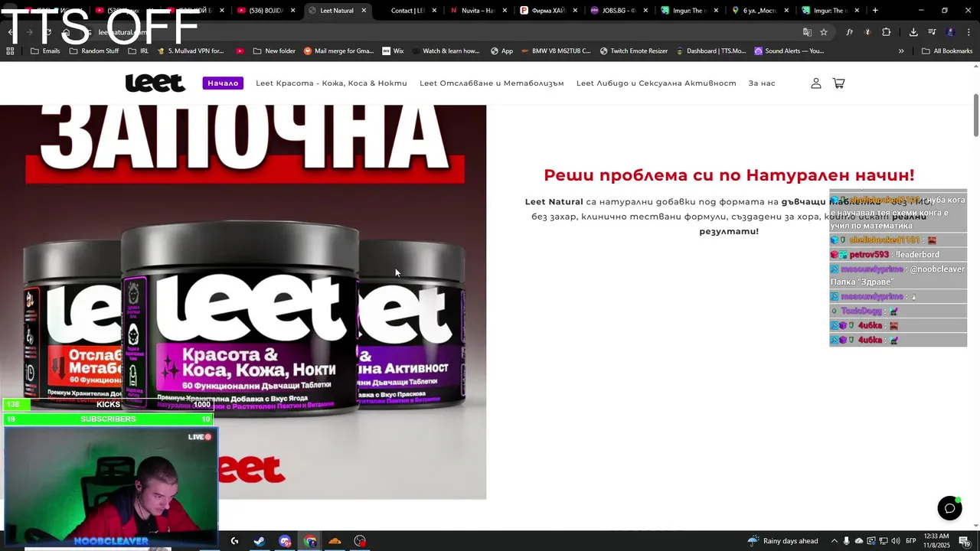Image resolution: width=980 pixels, height=551 pixels.
Task: Open Chrome from the taskbar
Action: point(310,541)
